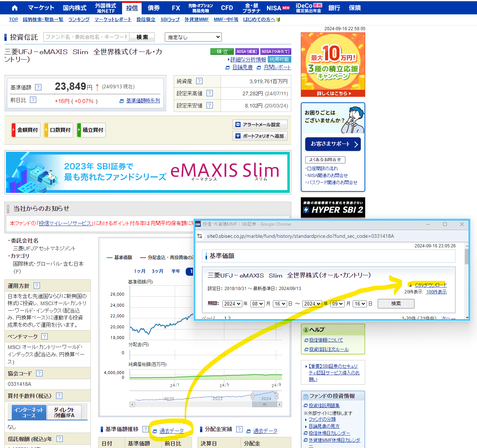This screenshot has width=477, height=448.
Task: Open the 最大10万円 campaign banner
Action: [333, 65]
